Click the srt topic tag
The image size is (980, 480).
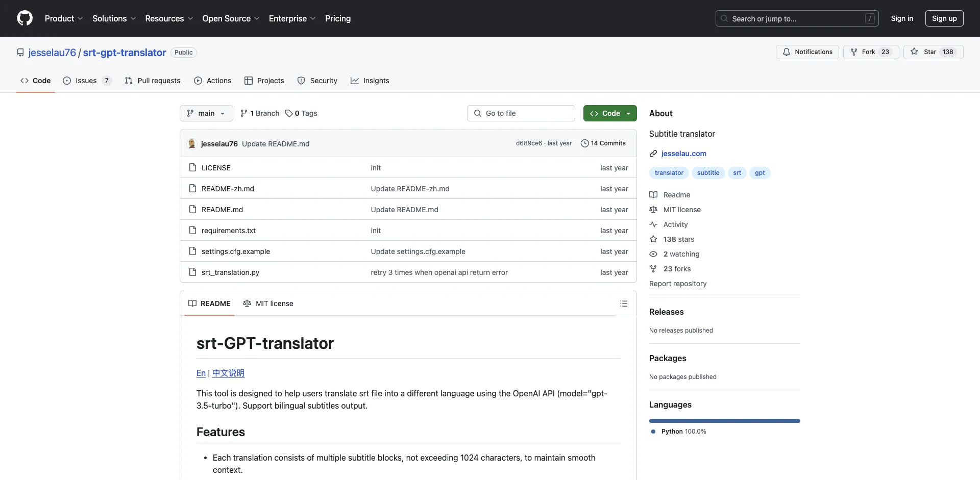(x=737, y=173)
